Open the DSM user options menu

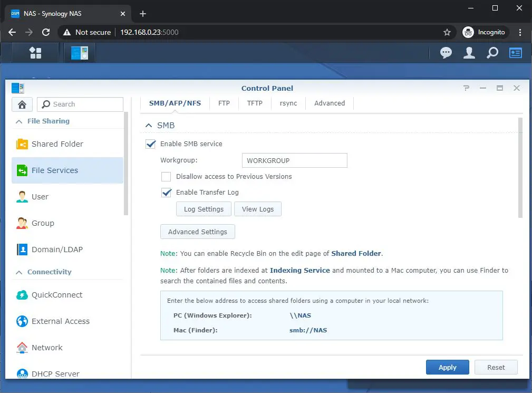click(469, 53)
